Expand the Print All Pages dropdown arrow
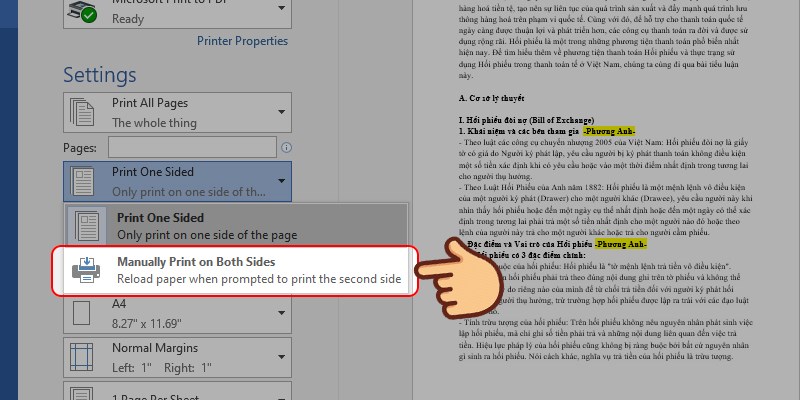Screen dimensions: 800x400 282,113
